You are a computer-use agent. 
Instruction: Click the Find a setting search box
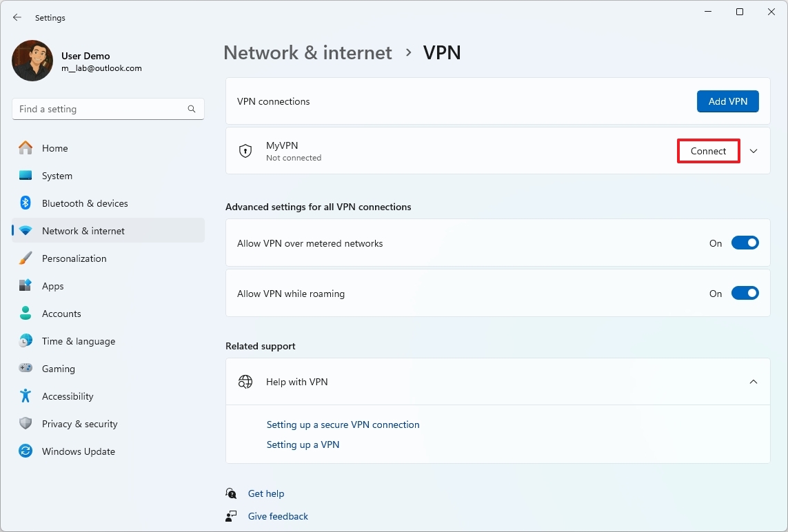click(108, 108)
